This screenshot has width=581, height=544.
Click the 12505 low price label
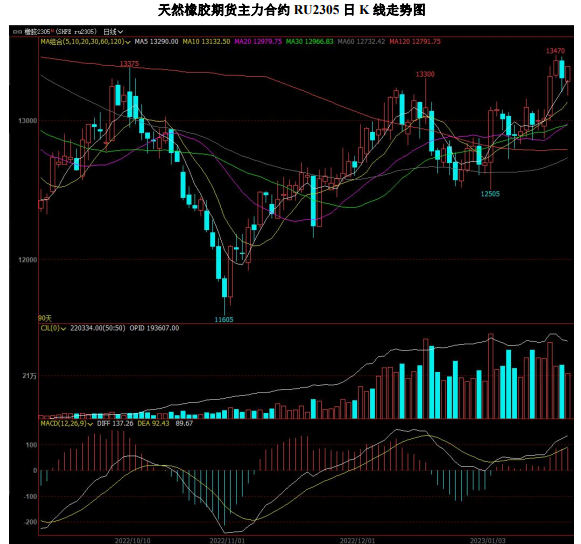coord(490,194)
